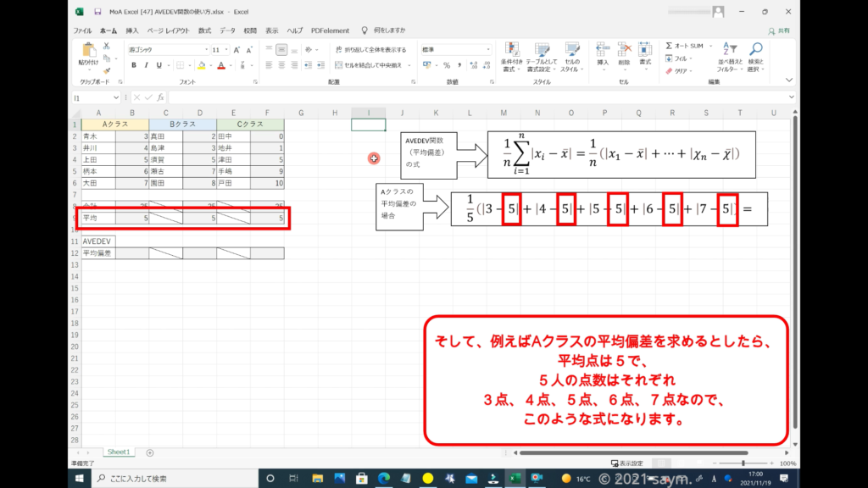Click the Cut scissors icon
Screen dimensions: 868x488
click(x=107, y=46)
